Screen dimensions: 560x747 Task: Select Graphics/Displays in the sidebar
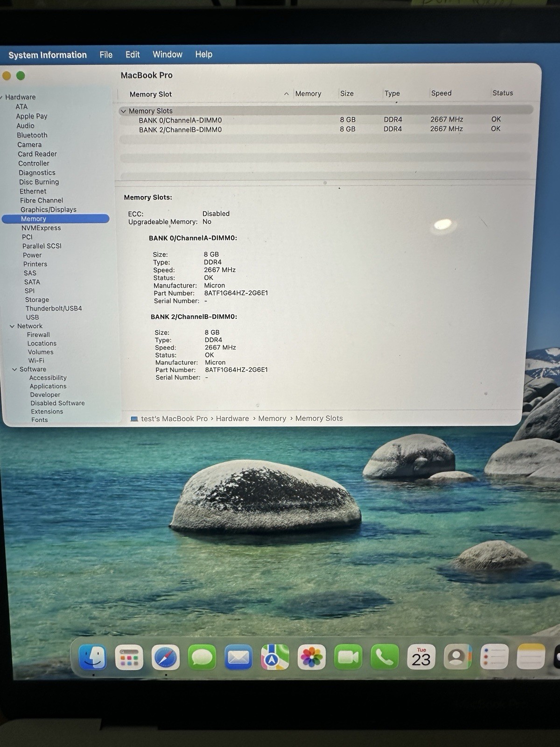pyautogui.click(x=48, y=210)
